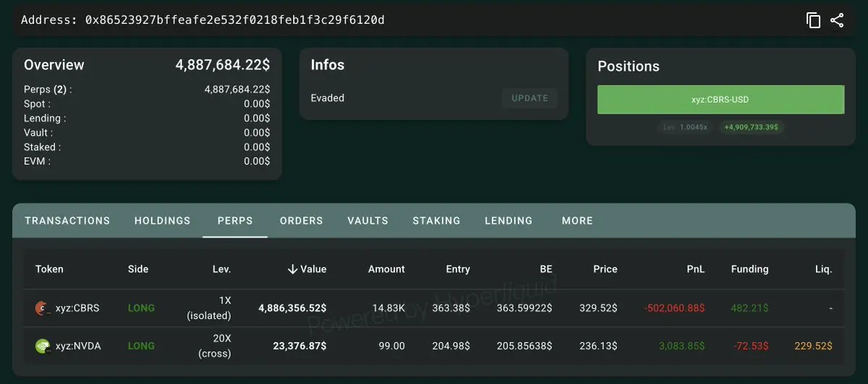
Task: Open the Holdings tab
Action: coord(163,221)
